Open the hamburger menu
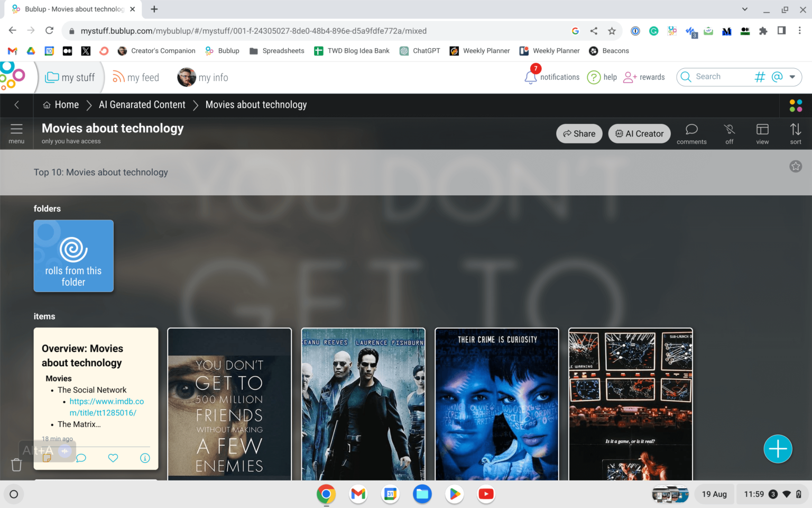812x508 pixels. (x=16, y=130)
